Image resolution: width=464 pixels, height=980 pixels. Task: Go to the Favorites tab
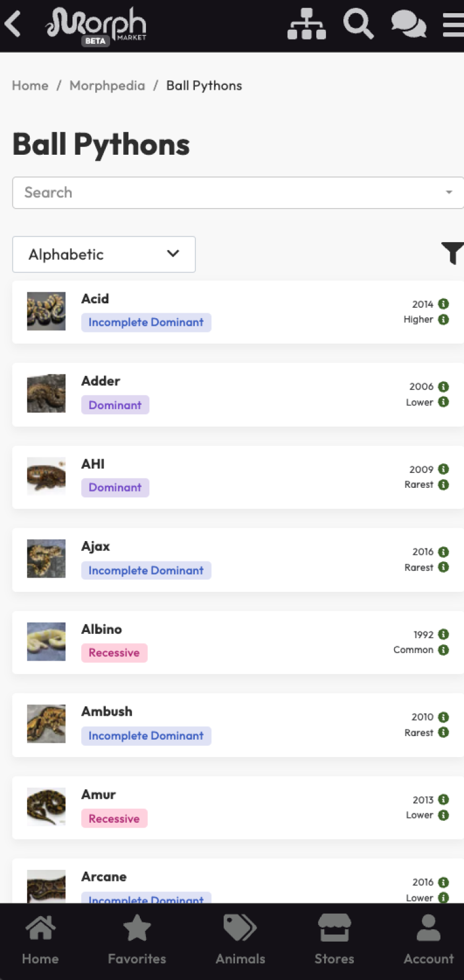pyautogui.click(x=137, y=940)
